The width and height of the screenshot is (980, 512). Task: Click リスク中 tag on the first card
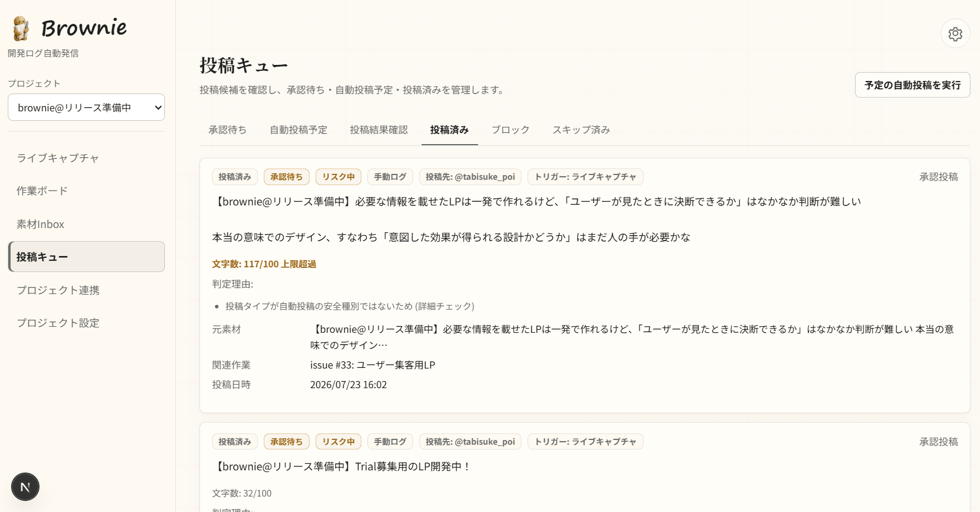point(338,177)
